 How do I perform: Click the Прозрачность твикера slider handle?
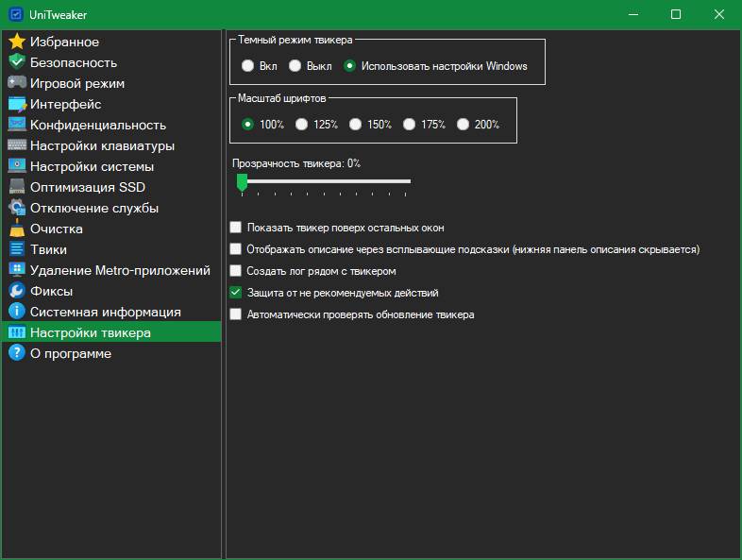click(242, 181)
